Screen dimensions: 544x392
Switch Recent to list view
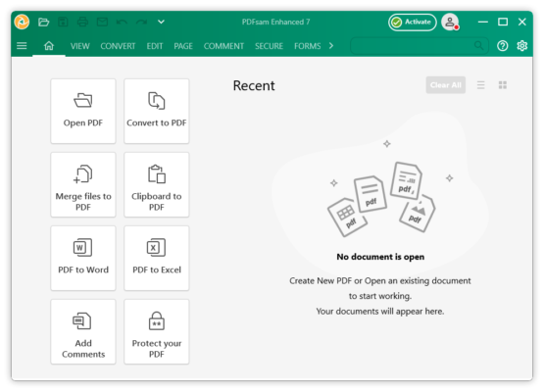coord(481,85)
